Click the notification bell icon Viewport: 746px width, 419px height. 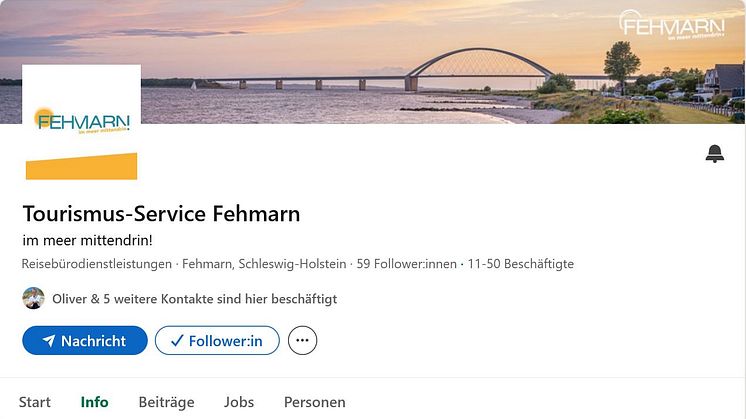click(714, 153)
